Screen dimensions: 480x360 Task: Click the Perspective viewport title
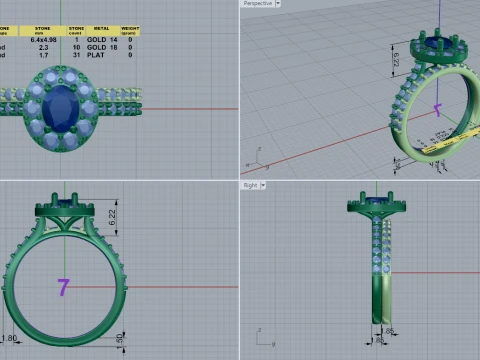click(x=258, y=3)
